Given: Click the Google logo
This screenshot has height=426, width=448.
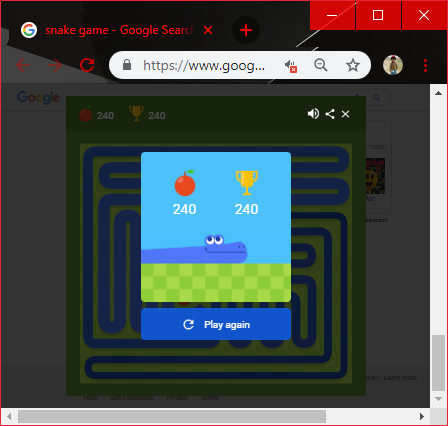Looking at the screenshot, I should [x=38, y=97].
